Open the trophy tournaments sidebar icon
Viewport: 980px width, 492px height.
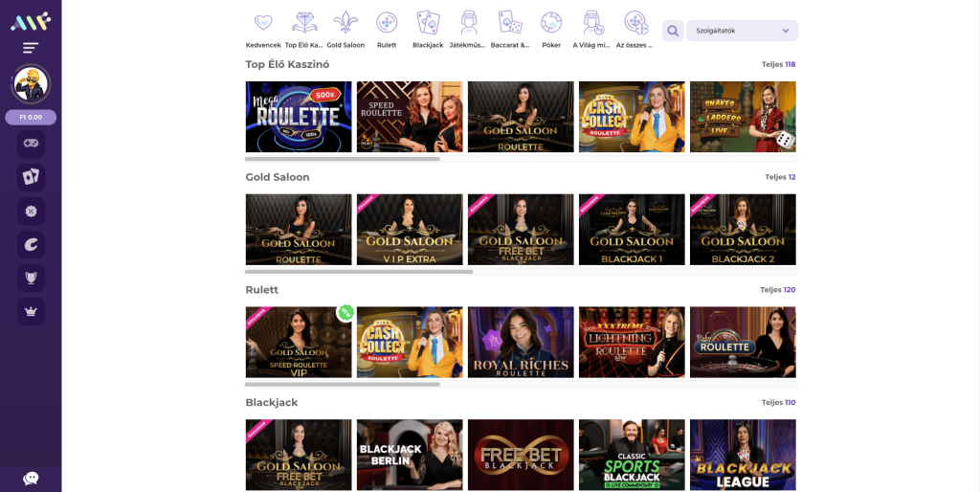[31, 279]
